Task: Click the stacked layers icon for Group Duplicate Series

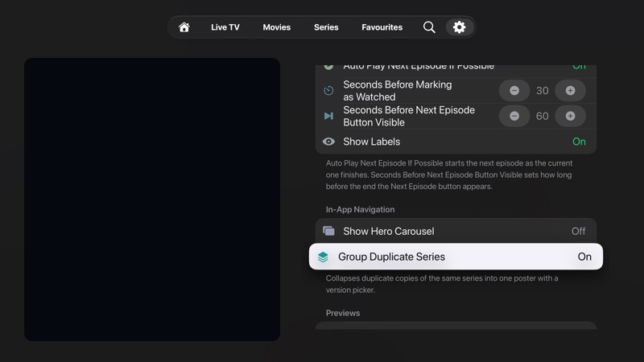Action: tap(323, 257)
